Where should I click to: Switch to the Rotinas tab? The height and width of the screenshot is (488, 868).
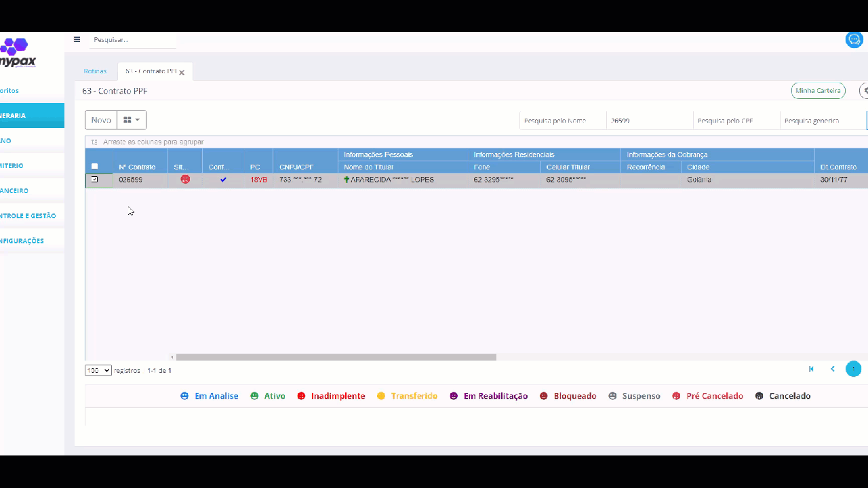(95, 71)
